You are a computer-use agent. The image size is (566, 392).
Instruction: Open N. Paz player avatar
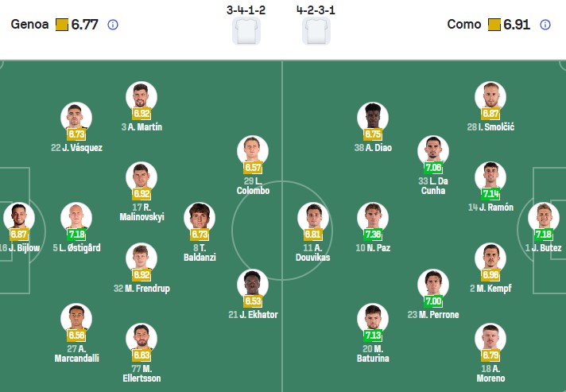[x=372, y=217]
